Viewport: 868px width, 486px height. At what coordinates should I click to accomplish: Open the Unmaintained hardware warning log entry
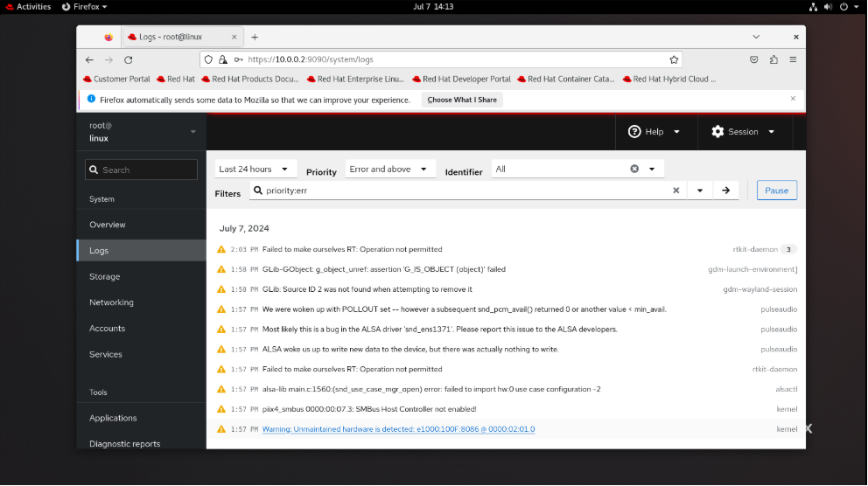[x=399, y=429]
